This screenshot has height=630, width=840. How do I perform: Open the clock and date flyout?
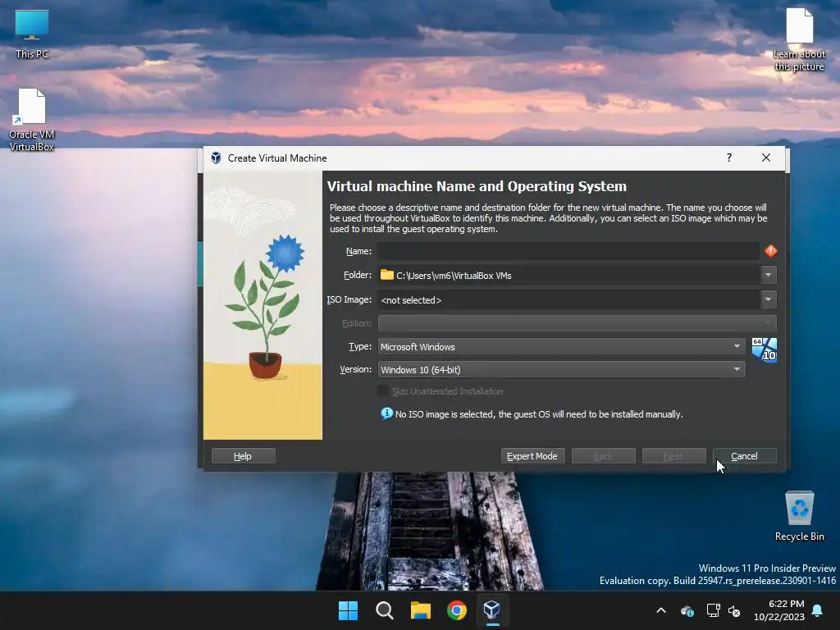point(779,610)
